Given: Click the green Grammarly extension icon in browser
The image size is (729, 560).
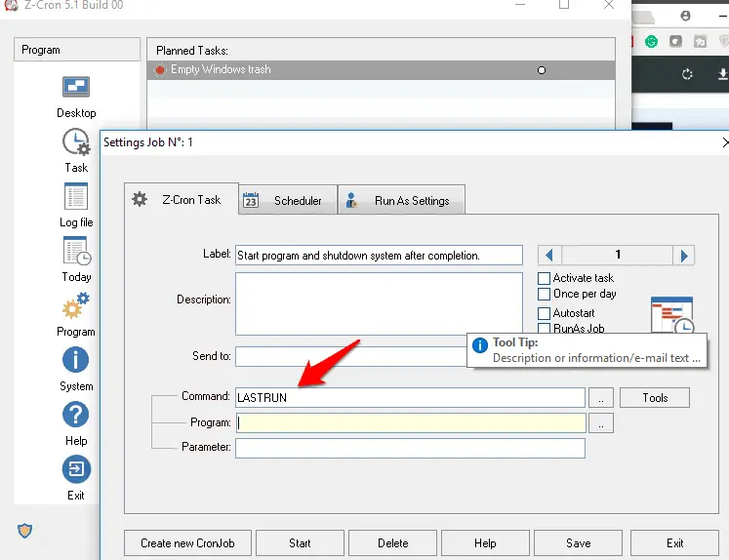Looking at the screenshot, I should (651, 42).
